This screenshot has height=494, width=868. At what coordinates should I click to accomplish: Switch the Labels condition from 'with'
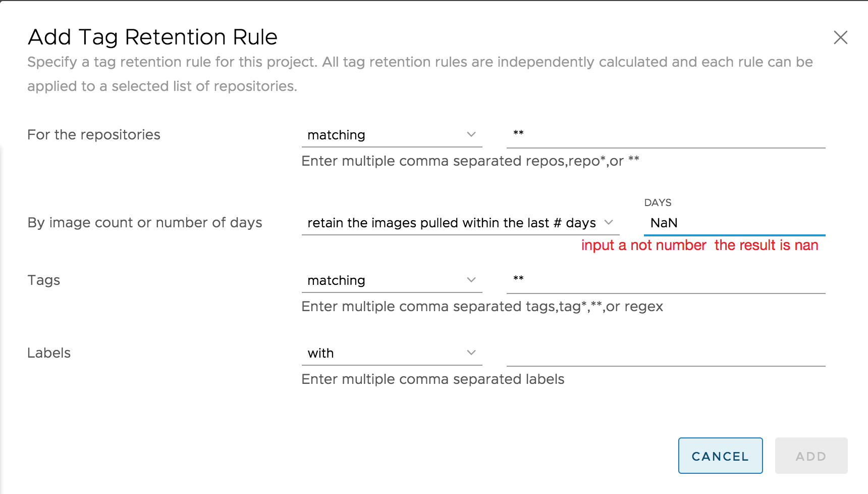tap(392, 353)
